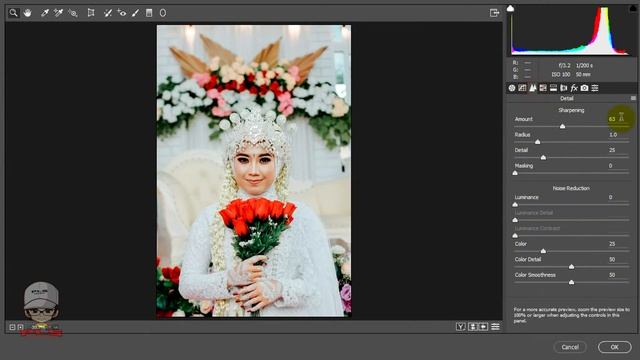Click the Masking slider handle
Viewport: 640px width, 360px height.
pos(515,173)
